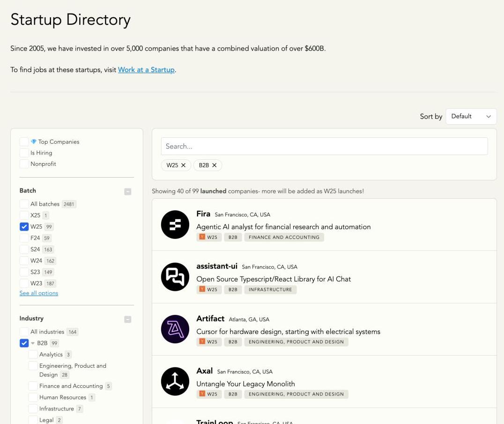Image resolution: width=504 pixels, height=424 pixels.
Task: Open the Sort by Default dropdown
Action: pos(471,116)
